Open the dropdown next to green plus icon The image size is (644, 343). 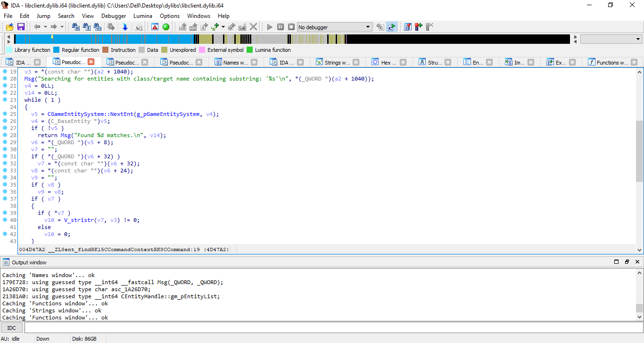point(223,27)
